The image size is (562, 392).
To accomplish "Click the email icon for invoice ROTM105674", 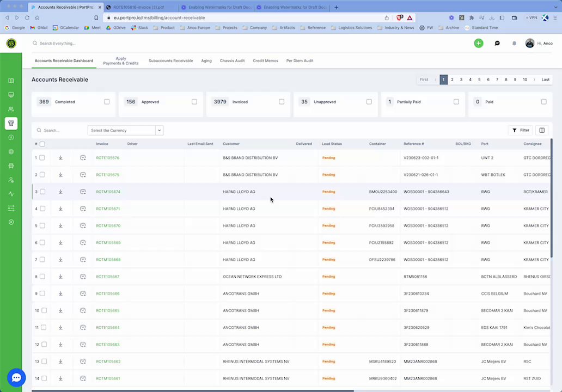I will click(83, 192).
